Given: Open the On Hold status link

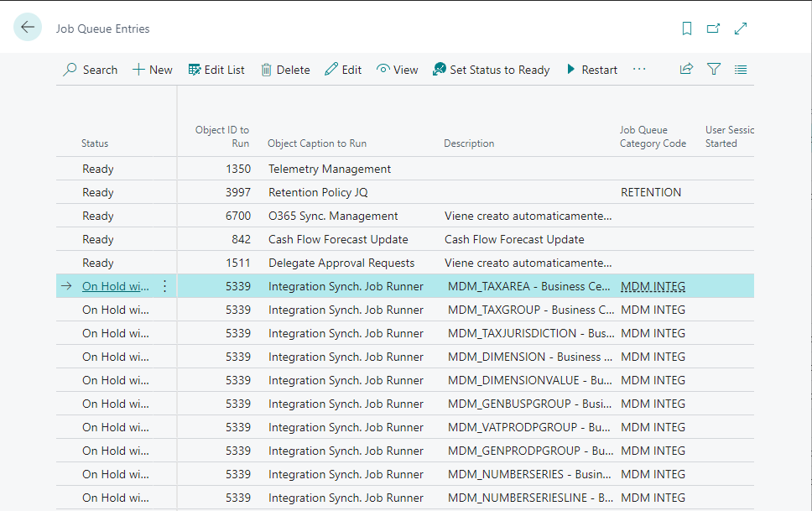Looking at the screenshot, I should click(x=116, y=286).
